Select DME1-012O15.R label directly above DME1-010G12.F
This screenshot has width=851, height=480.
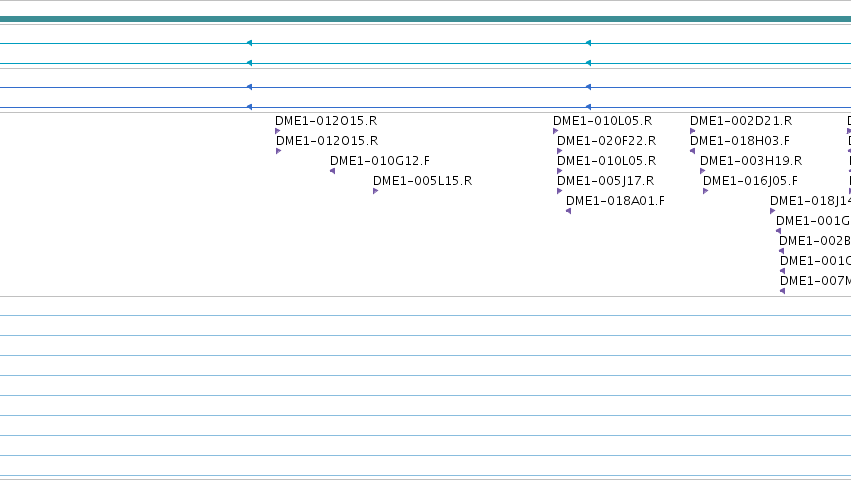click(x=327, y=141)
